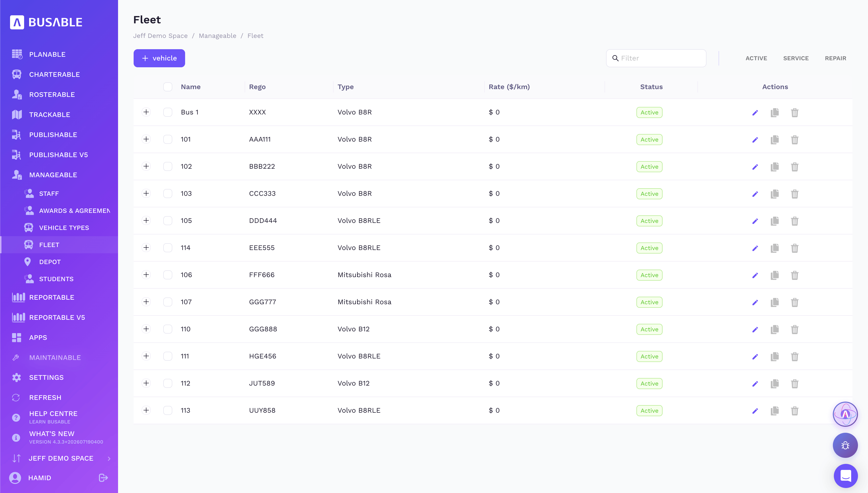The width and height of the screenshot is (868, 493).
Task: Copy vehicle 114 via duplicate icon
Action: point(775,248)
